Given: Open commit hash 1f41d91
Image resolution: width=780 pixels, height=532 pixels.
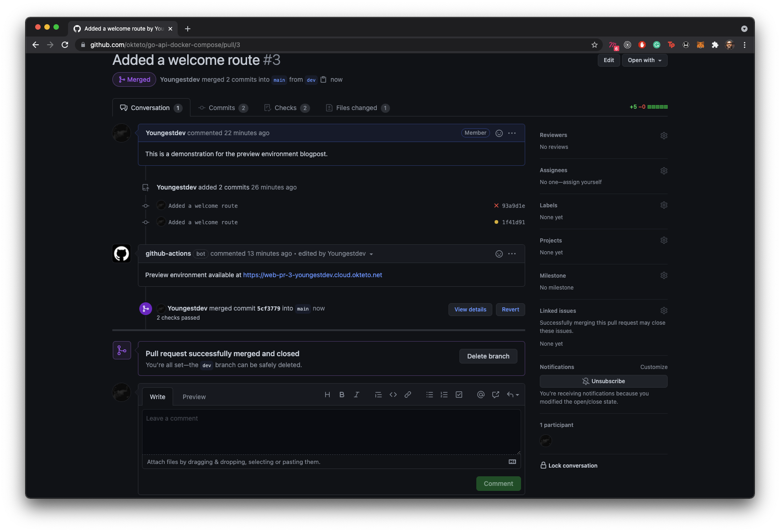Looking at the screenshot, I should [x=513, y=222].
